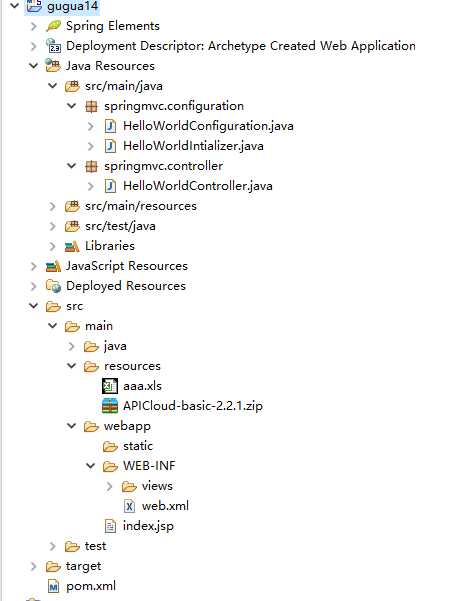Image resolution: width=451 pixels, height=601 pixels.
Task: Select the aaa.xls file name
Action: point(142,386)
